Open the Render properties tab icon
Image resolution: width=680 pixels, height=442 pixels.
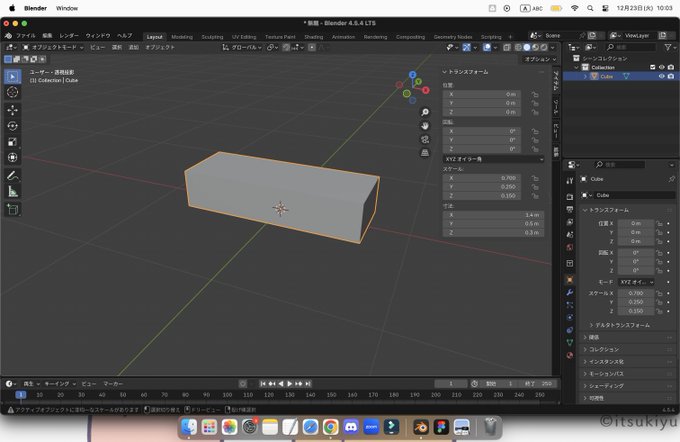click(570, 197)
